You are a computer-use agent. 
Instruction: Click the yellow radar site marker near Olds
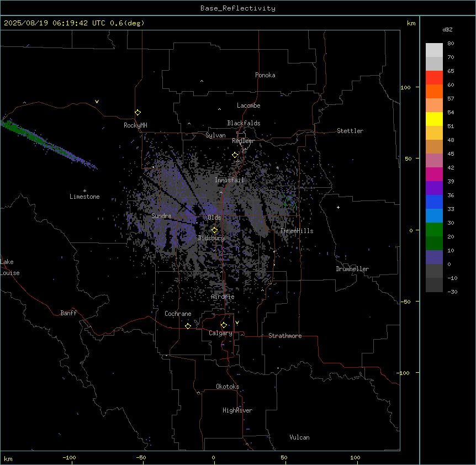(215, 230)
